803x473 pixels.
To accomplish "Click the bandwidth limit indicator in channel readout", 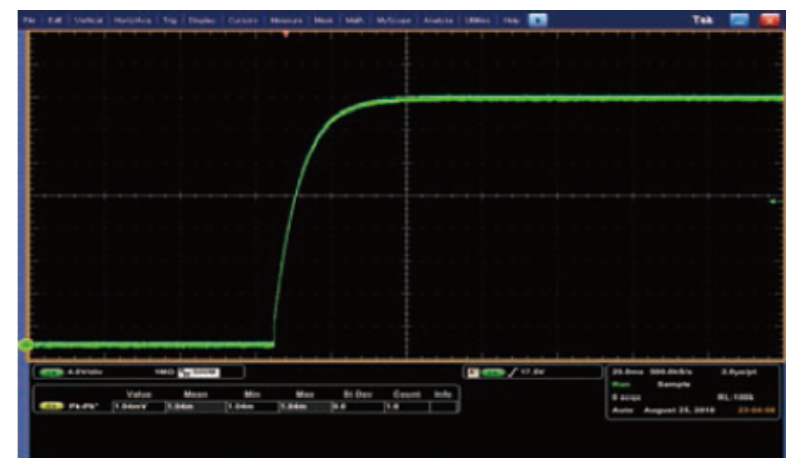I will pyautogui.click(x=199, y=372).
